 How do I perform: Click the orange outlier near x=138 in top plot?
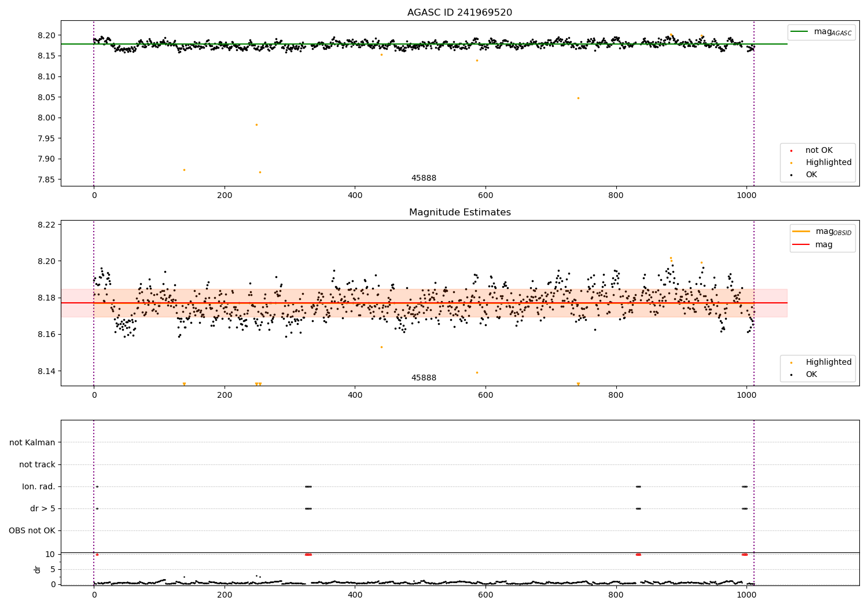click(x=184, y=170)
